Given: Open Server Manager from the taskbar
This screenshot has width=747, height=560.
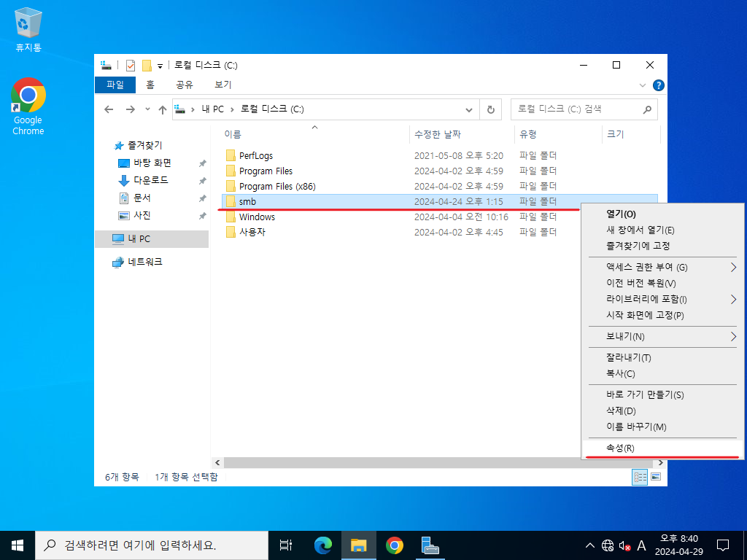Looking at the screenshot, I should coord(430,545).
